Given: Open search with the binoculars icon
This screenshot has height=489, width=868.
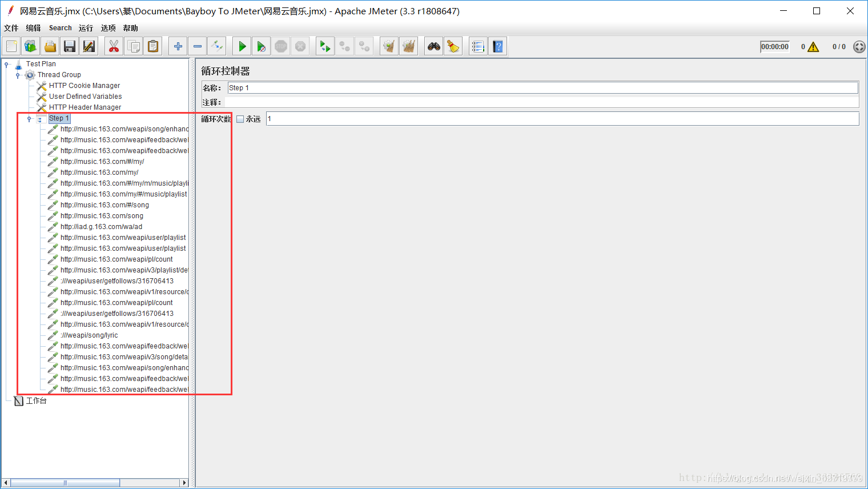Looking at the screenshot, I should coord(434,46).
